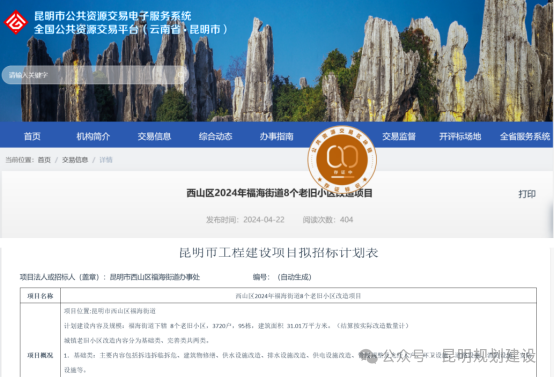
Task: Select the 交易监督 navigation item
Action: (x=399, y=136)
